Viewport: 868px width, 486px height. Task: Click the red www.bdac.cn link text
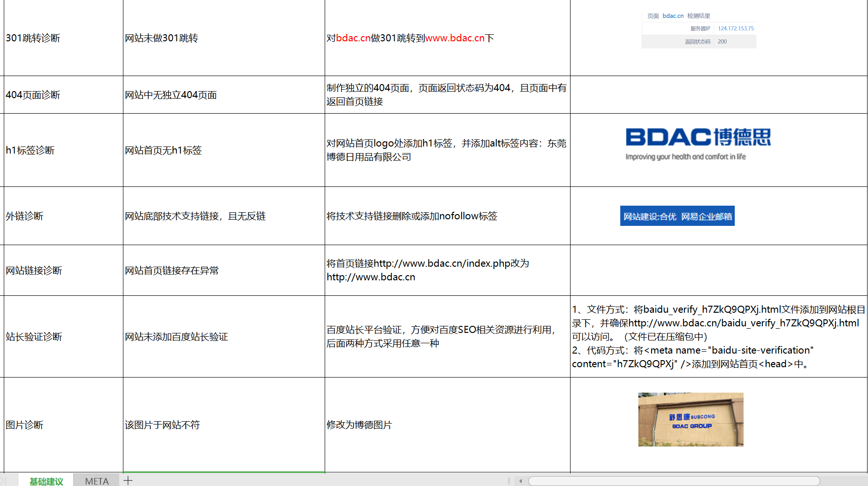(454, 38)
